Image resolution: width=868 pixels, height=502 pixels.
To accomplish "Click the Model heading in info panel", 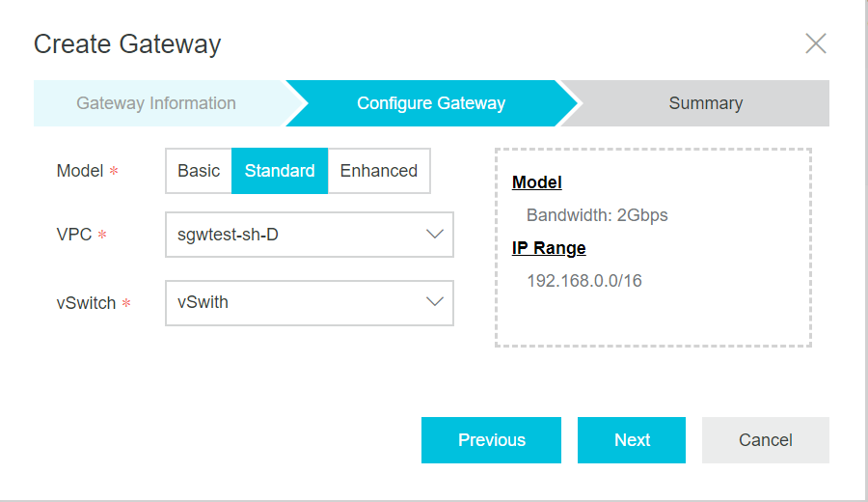I will [537, 182].
